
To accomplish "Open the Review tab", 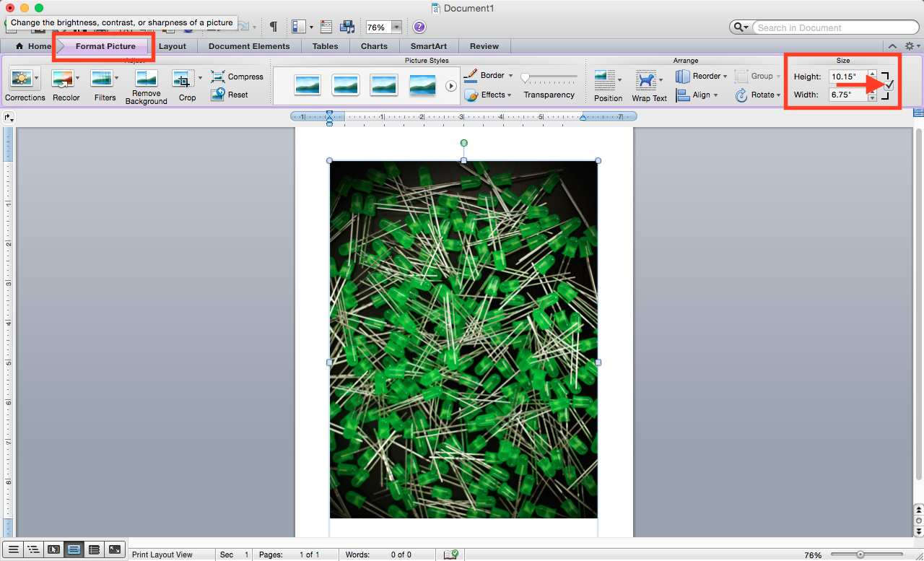I will (x=484, y=46).
